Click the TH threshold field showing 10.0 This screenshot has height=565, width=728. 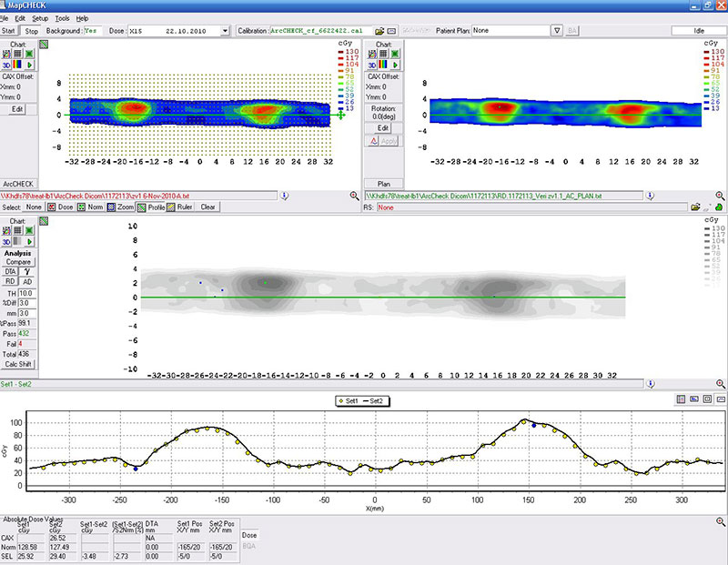coord(27,293)
